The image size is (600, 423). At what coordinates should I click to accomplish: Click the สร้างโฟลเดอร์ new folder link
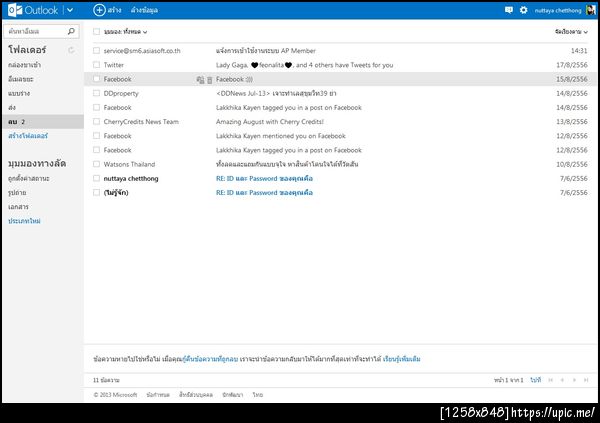pyautogui.click(x=28, y=136)
